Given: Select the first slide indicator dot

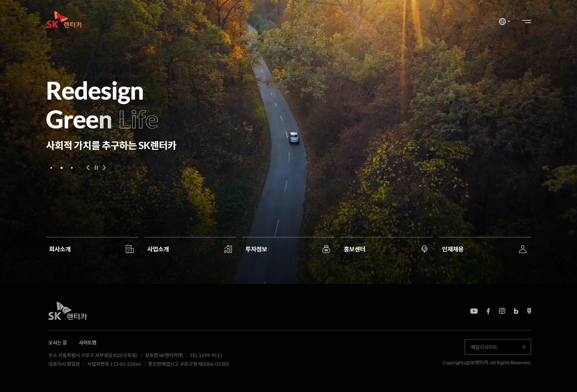Looking at the screenshot, I should [x=51, y=168].
